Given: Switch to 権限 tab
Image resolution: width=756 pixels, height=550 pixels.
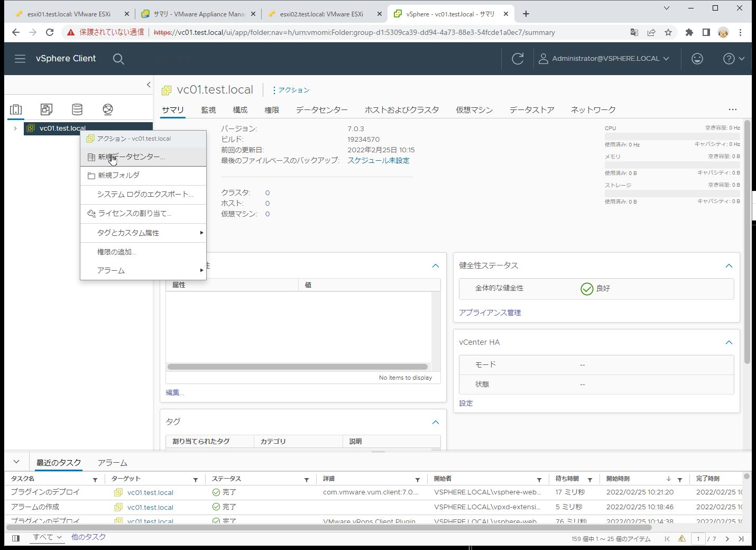Looking at the screenshot, I should 272,109.
